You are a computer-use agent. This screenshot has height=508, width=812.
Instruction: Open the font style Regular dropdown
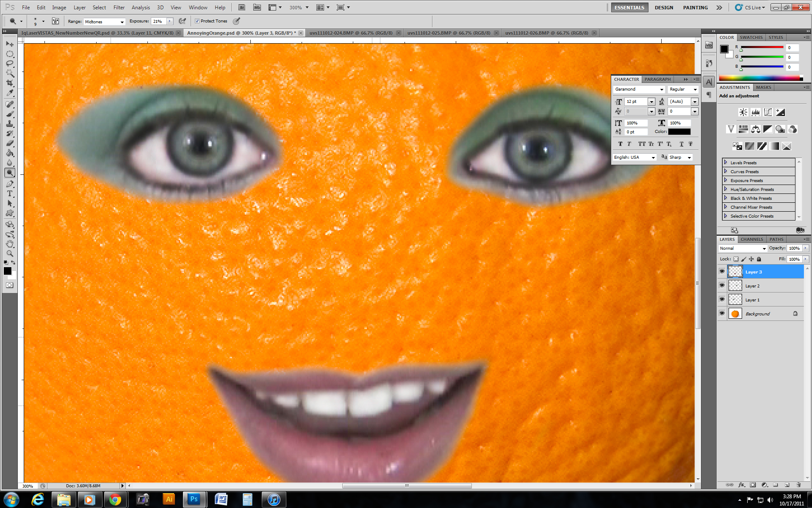(x=683, y=89)
